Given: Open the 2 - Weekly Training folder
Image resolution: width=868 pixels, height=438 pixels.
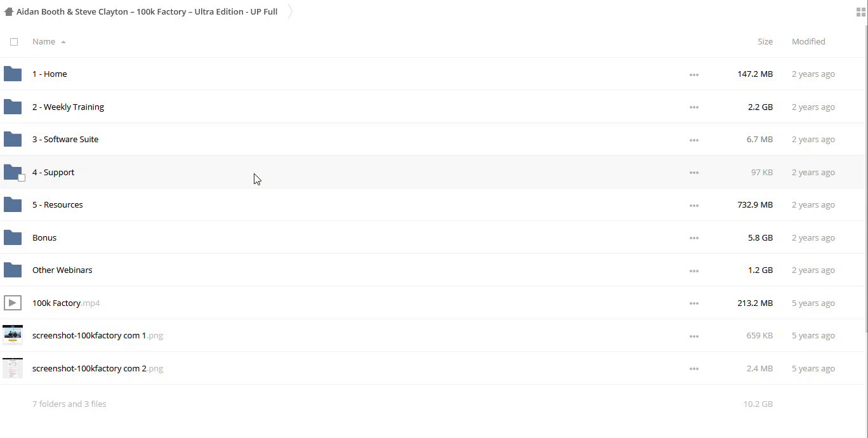Looking at the screenshot, I should 68,107.
